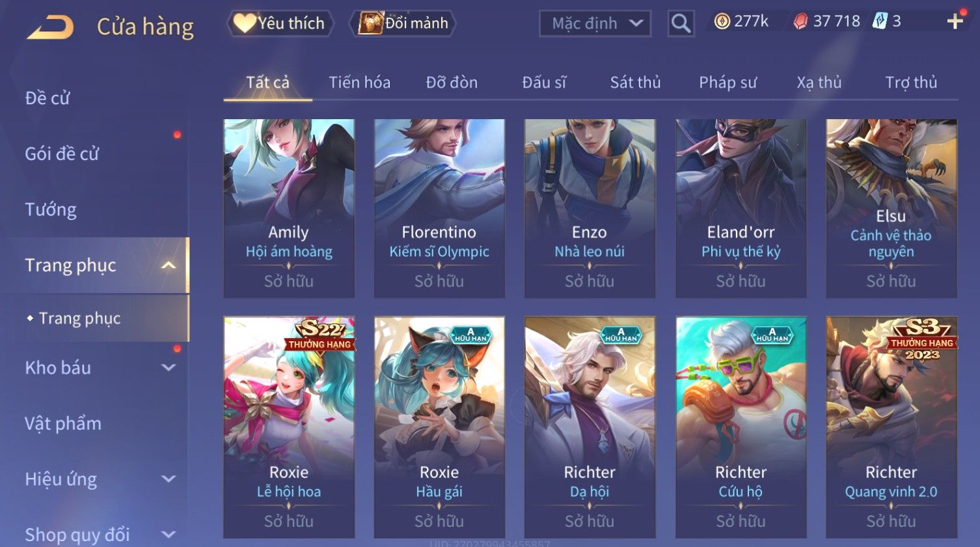Open the Tướng sidebar menu
This screenshot has height=547, width=980.
pyautogui.click(x=51, y=210)
